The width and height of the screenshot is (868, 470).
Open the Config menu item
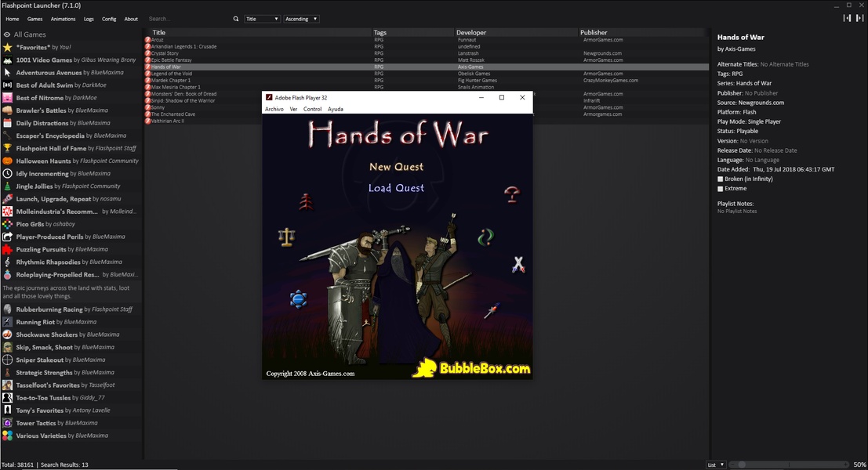click(x=109, y=19)
